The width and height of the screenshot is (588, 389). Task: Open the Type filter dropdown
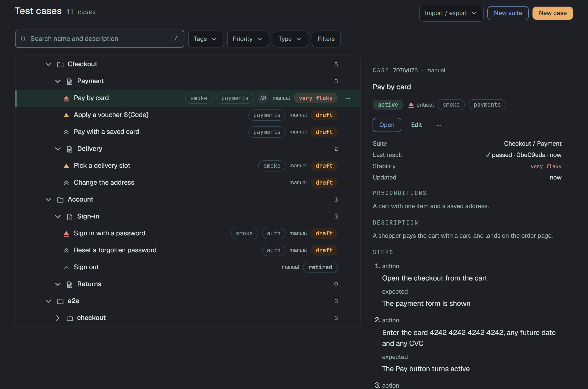(x=290, y=39)
